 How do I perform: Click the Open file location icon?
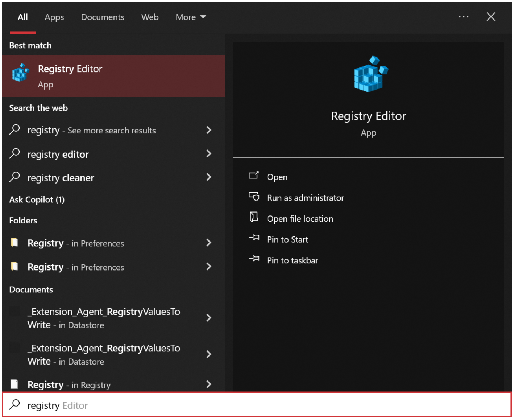254,217
